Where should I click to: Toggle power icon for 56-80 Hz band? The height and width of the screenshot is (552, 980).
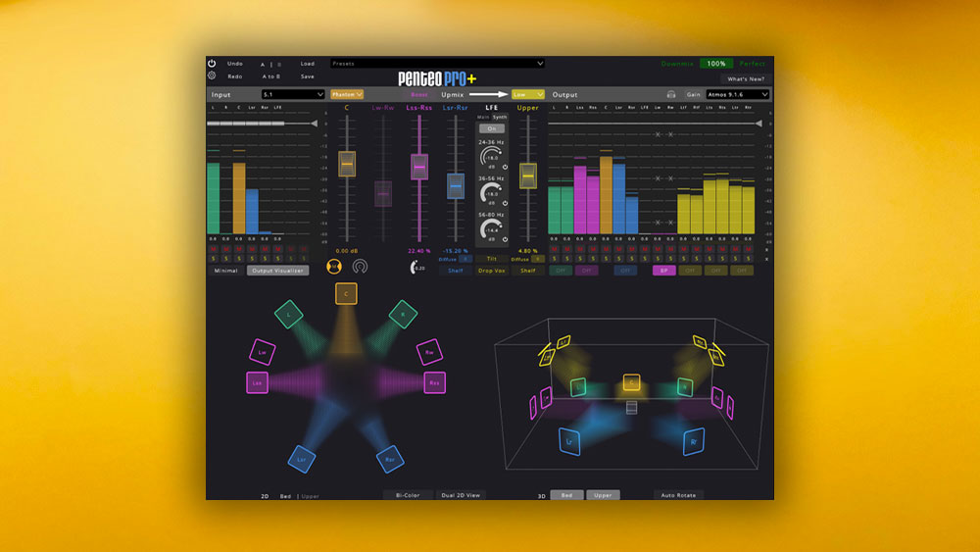coord(505,239)
